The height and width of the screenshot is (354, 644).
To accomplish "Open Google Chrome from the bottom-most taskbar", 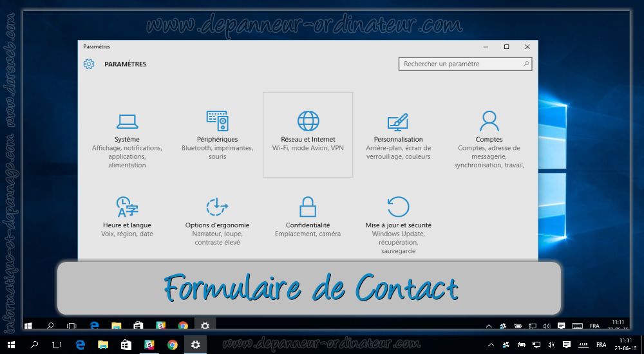I will 173,345.
